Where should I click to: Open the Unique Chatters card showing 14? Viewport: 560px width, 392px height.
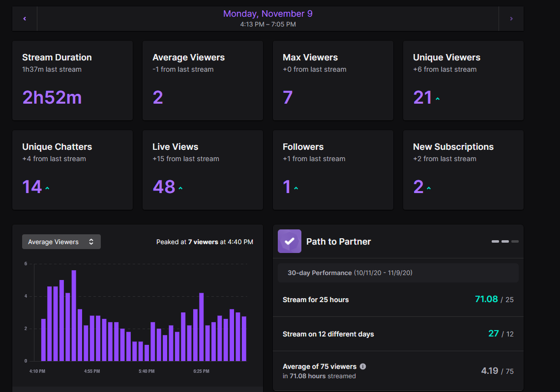(x=72, y=170)
